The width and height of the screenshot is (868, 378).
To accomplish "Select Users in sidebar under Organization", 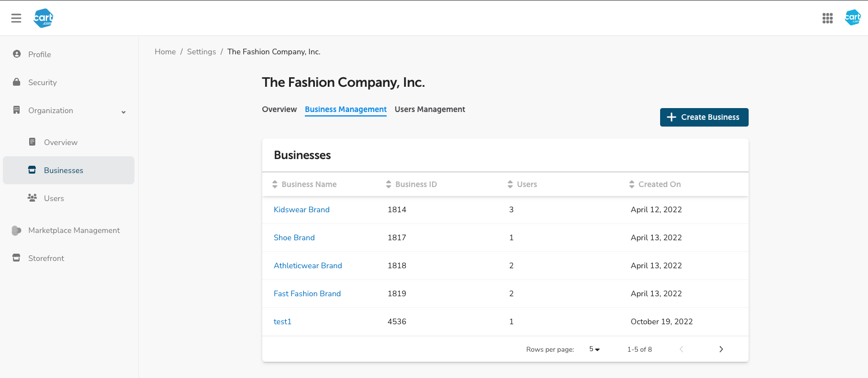I will click(x=54, y=198).
